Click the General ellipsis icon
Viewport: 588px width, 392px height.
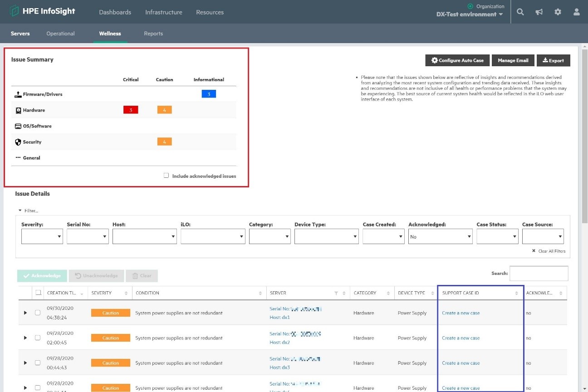(x=18, y=158)
